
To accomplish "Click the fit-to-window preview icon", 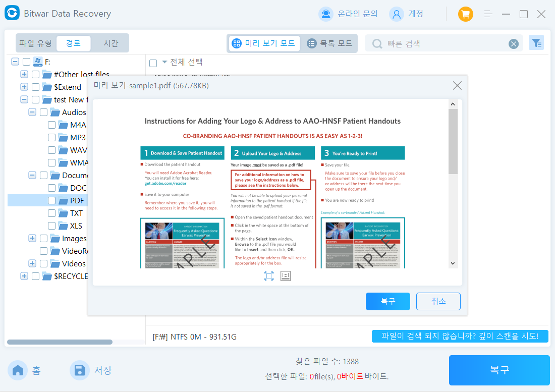I will pos(268,276).
